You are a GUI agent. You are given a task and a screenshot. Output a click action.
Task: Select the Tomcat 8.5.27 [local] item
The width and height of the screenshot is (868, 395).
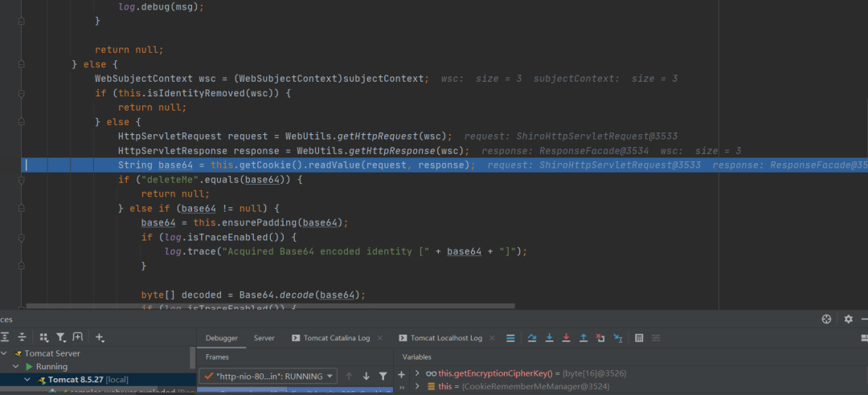(88, 380)
